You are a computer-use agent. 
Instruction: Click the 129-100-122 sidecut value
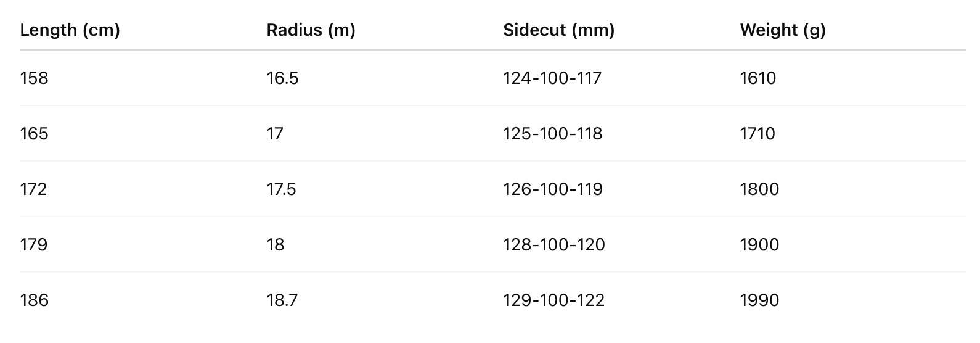pyautogui.click(x=553, y=300)
